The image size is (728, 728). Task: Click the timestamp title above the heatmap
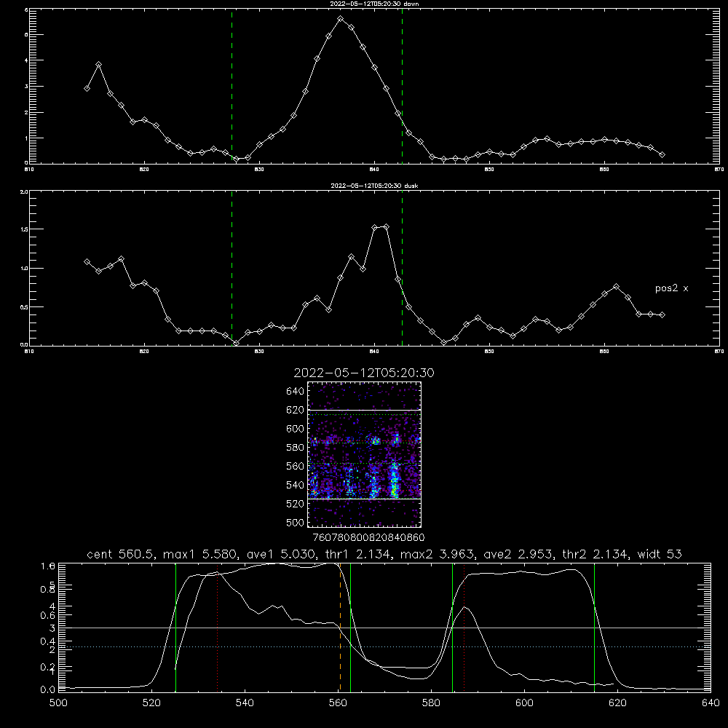(364, 373)
